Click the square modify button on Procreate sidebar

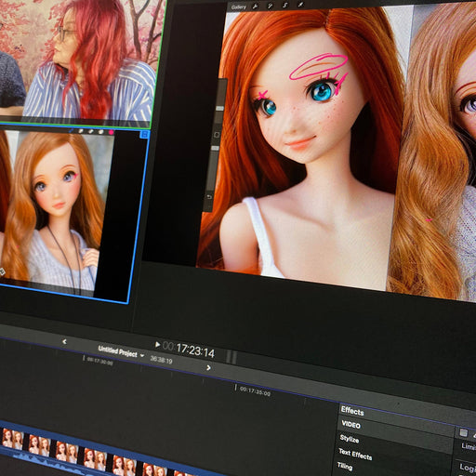coord(217,135)
